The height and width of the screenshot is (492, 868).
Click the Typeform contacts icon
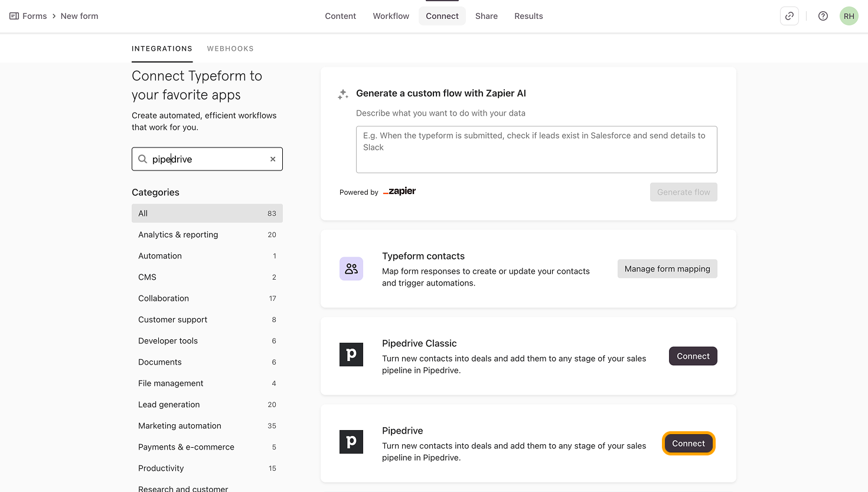coord(351,269)
